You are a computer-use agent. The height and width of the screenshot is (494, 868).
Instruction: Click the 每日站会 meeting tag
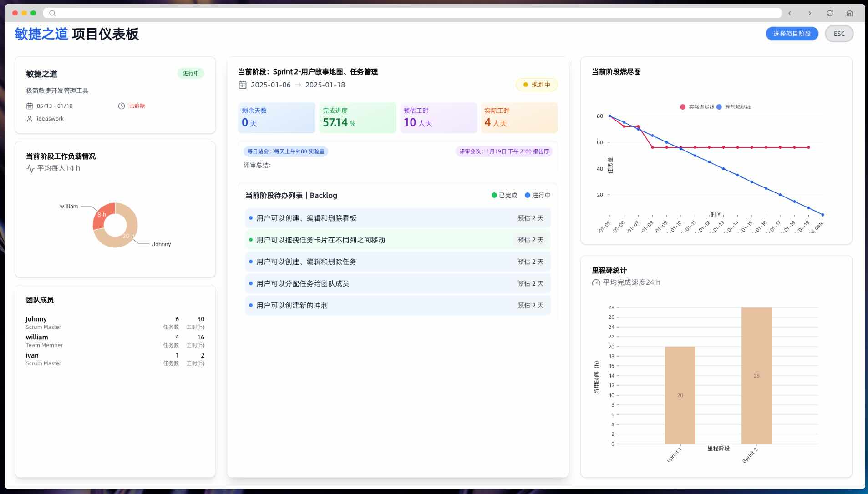[286, 151]
